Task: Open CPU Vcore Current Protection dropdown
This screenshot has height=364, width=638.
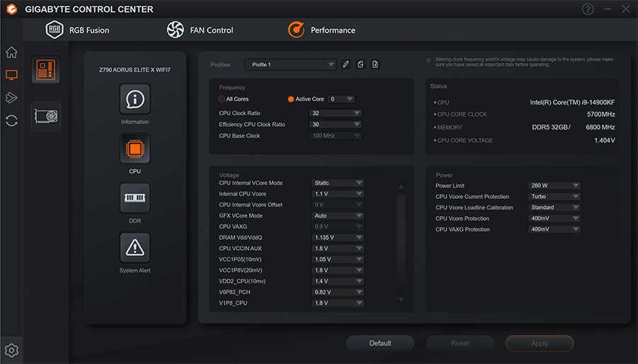Action: tap(554, 197)
